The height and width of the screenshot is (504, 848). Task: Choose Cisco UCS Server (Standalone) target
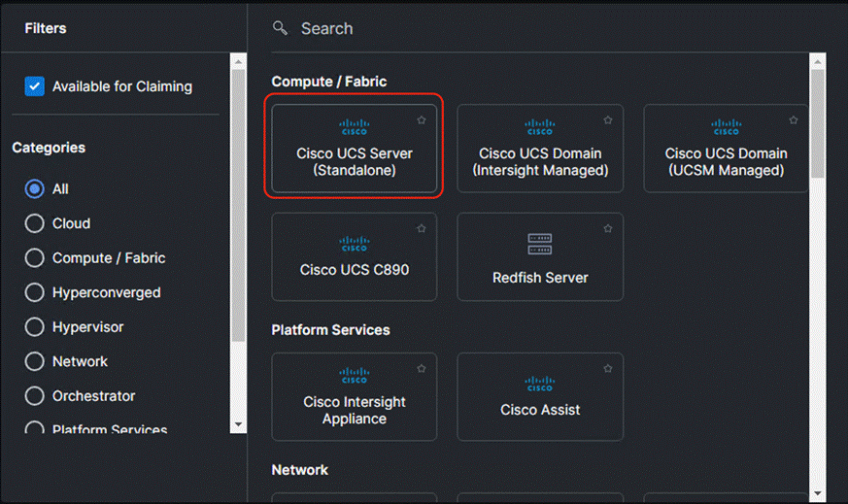click(x=355, y=149)
